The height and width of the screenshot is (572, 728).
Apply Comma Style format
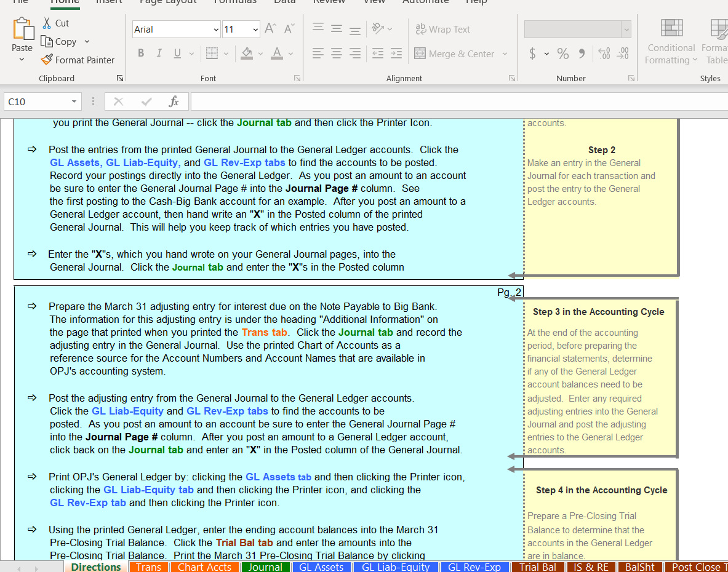click(x=582, y=54)
